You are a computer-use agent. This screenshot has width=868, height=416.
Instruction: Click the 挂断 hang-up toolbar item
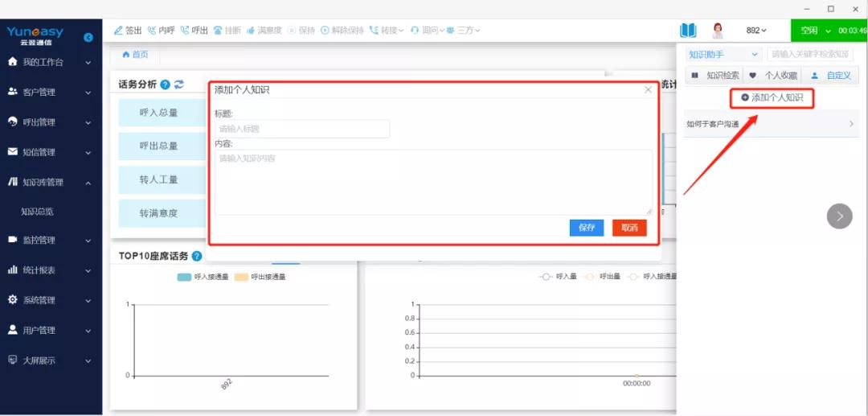coord(227,31)
